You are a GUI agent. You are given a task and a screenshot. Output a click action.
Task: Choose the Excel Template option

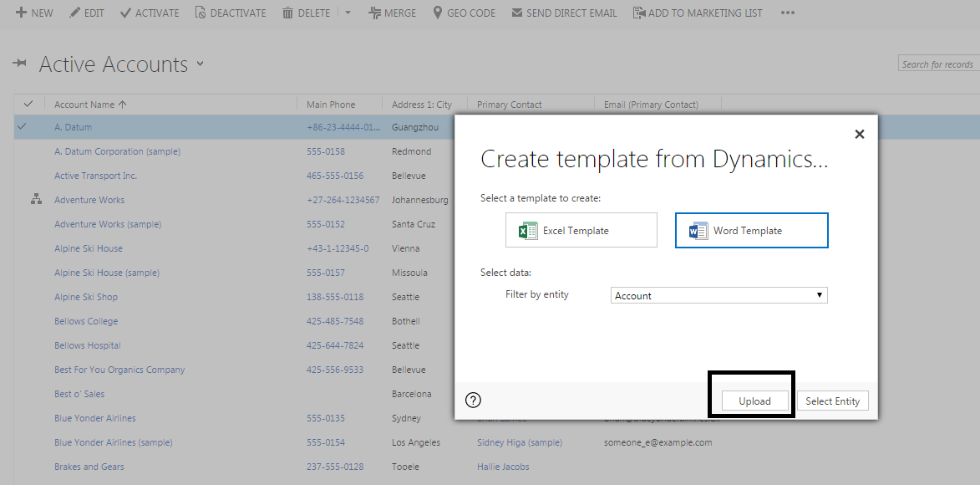(x=581, y=230)
